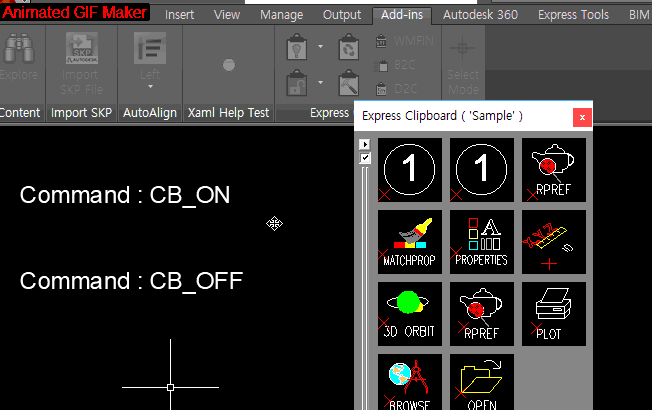The width and height of the screenshot is (652, 410).
Task: Click the Express Clipboard title bar text
Action: click(442, 116)
